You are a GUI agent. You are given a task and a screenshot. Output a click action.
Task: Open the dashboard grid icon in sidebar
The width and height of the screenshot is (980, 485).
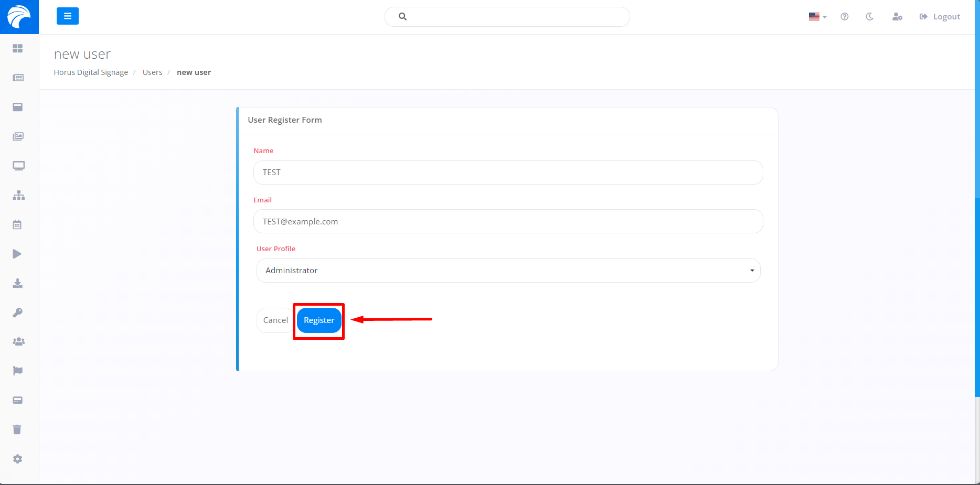tap(18, 48)
